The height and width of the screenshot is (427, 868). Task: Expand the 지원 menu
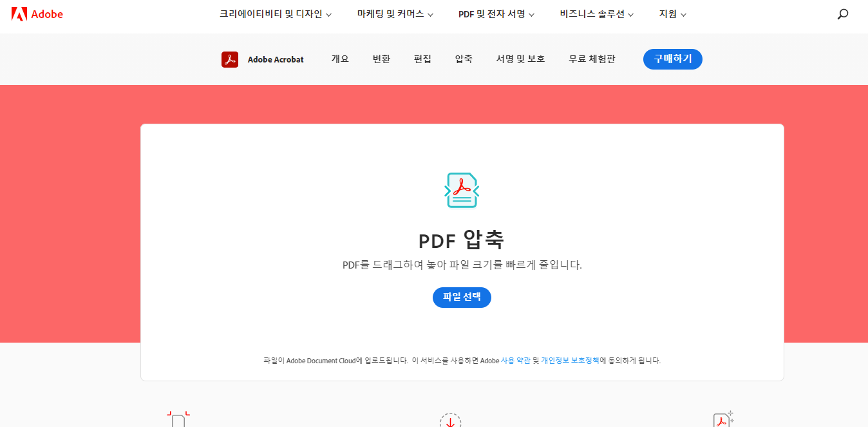pos(673,14)
